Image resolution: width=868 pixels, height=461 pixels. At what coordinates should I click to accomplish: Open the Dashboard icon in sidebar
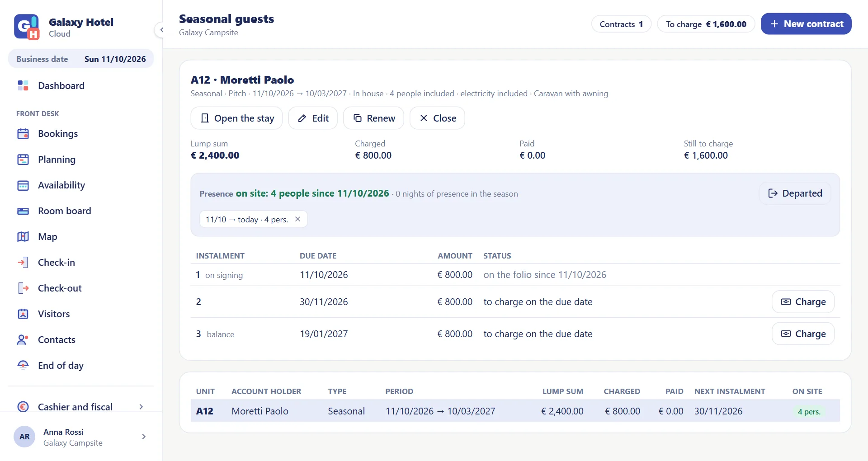[x=23, y=85]
